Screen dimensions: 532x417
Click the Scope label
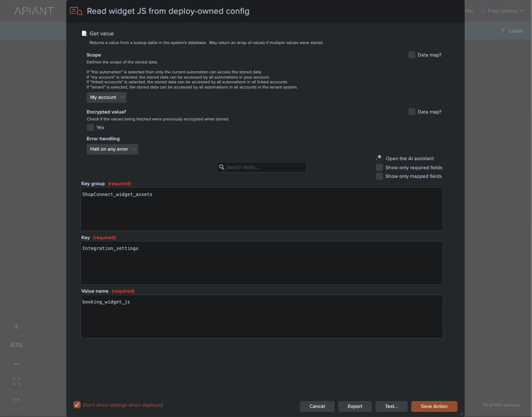pyautogui.click(x=94, y=55)
